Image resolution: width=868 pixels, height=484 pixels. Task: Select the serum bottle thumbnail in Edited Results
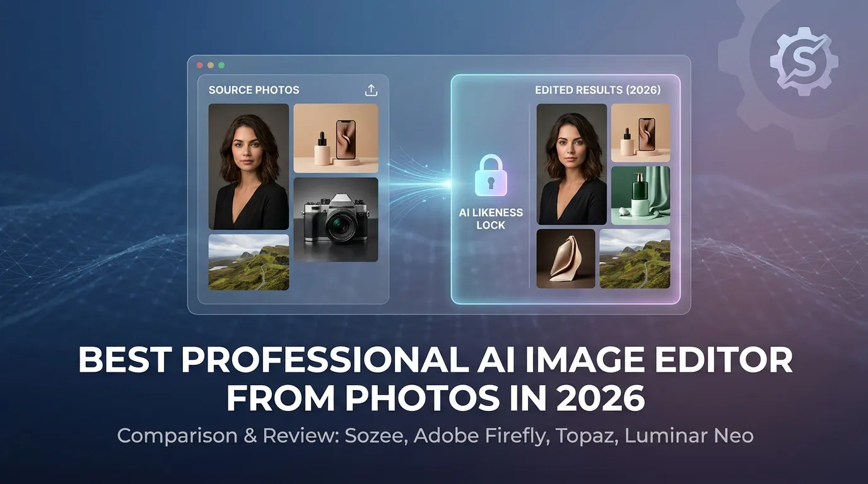click(x=640, y=133)
